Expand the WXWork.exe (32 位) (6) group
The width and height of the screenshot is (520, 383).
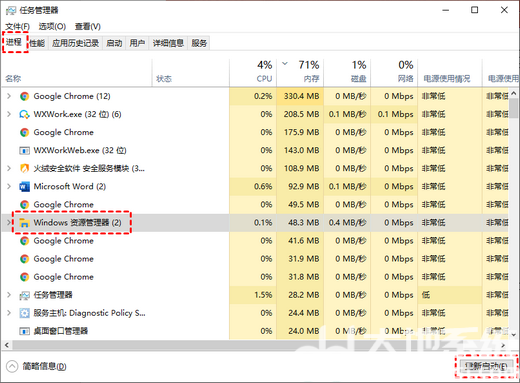point(9,114)
